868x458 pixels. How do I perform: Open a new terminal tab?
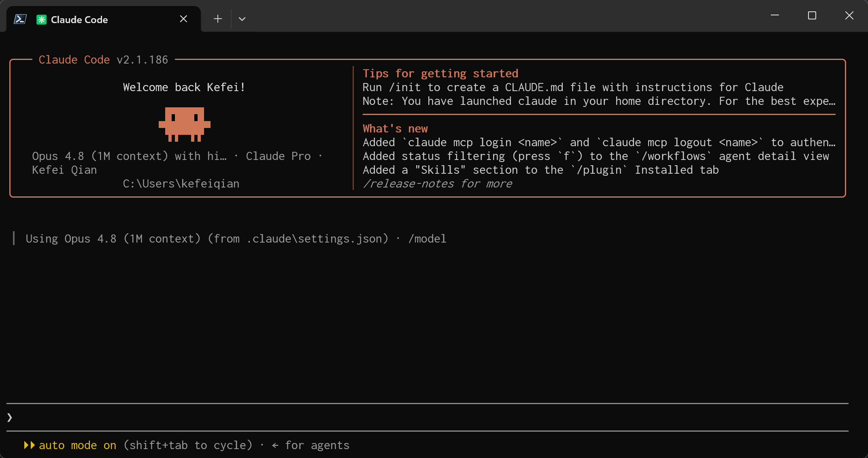[218, 19]
